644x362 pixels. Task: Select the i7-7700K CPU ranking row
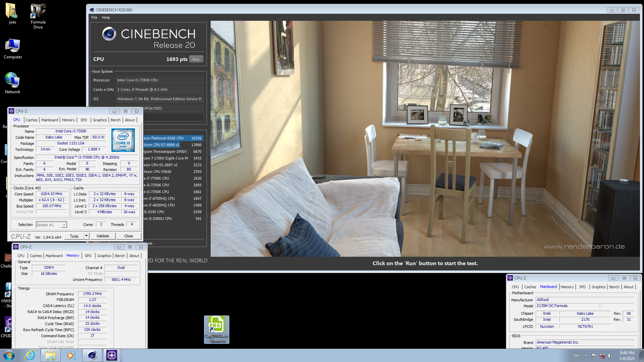coord(173,178)
